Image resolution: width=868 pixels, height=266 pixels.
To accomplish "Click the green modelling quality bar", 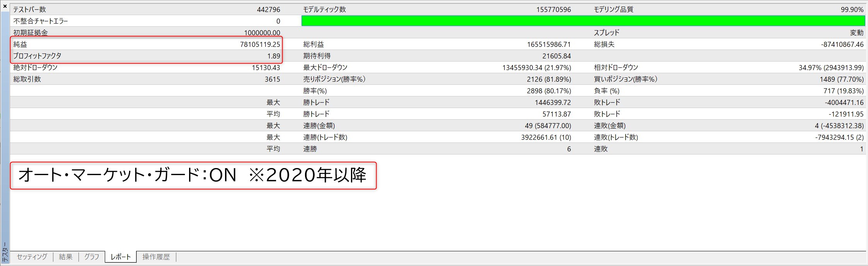I will point(583,21).
